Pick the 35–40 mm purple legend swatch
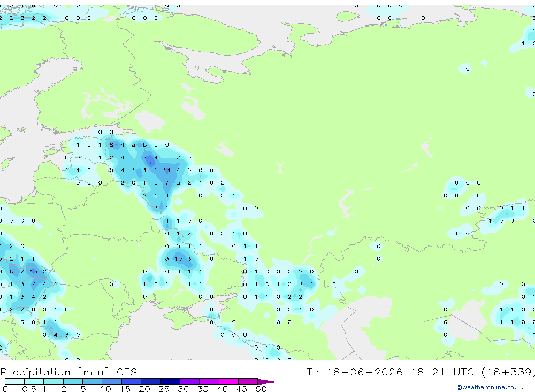This screenshot has width=535, height=392. pyautogui.click(x=209, y=381)
